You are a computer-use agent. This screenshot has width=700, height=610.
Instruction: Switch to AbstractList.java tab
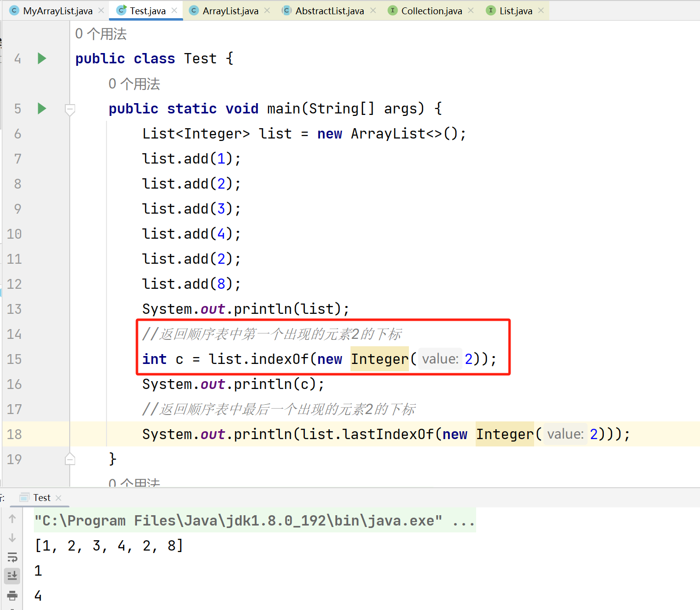pos(329,11)
